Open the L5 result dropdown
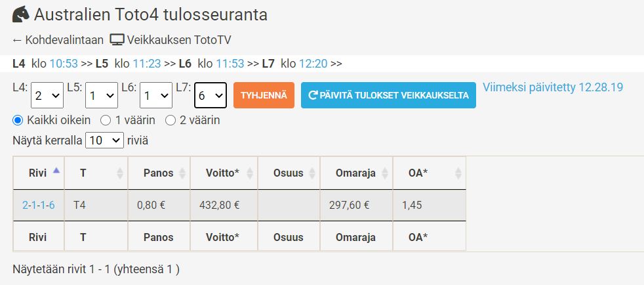The height and width of the screenshot is (285, 644). tap(102, 95)
